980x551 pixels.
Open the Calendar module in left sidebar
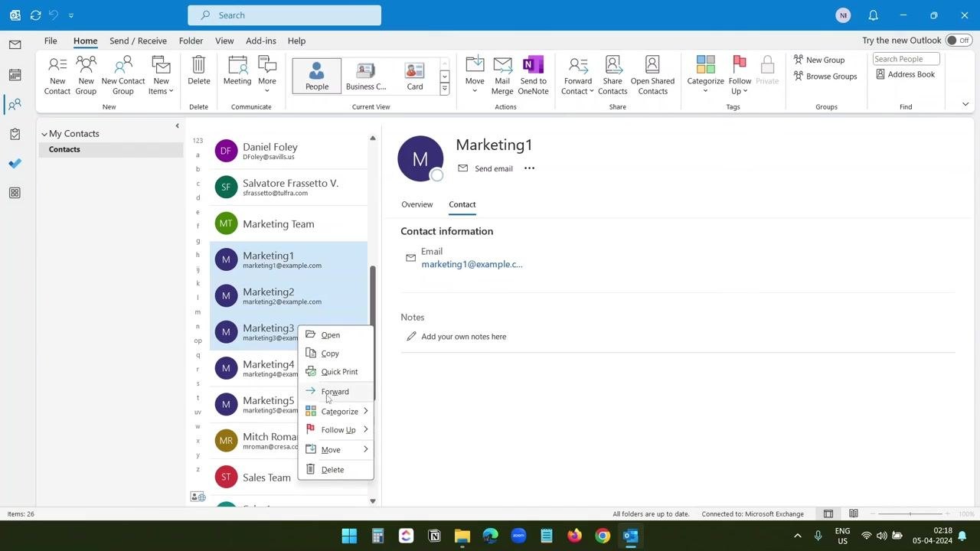coord(15,74)
